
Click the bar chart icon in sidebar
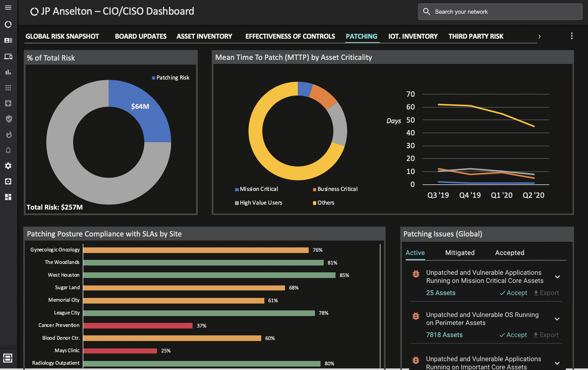click(8, 72)
